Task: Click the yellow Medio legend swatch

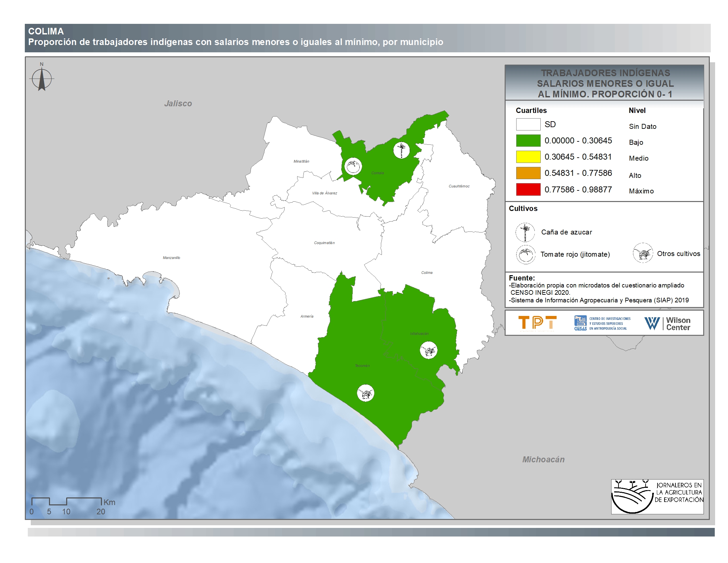Action: [528, 157]
